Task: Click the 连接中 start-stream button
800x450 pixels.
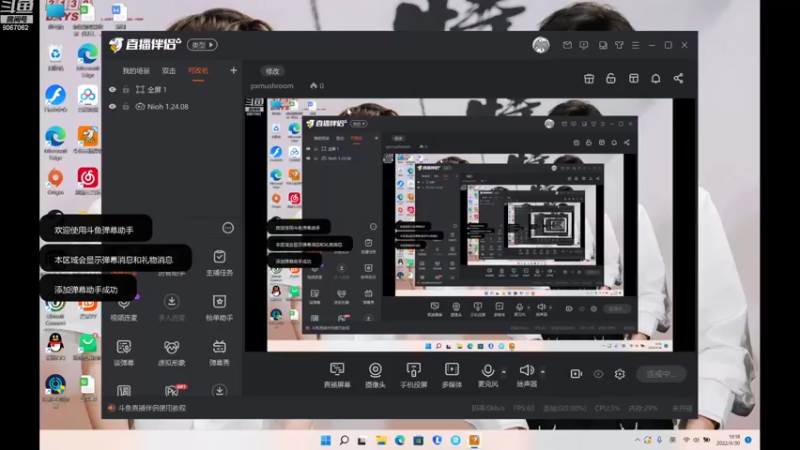Action: [x=661, y=374]
